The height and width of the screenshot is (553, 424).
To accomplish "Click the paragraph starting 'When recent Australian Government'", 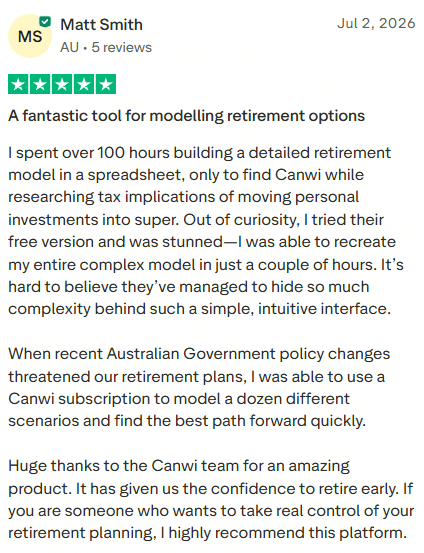I will pyautogui.click(x=199, y=387).
